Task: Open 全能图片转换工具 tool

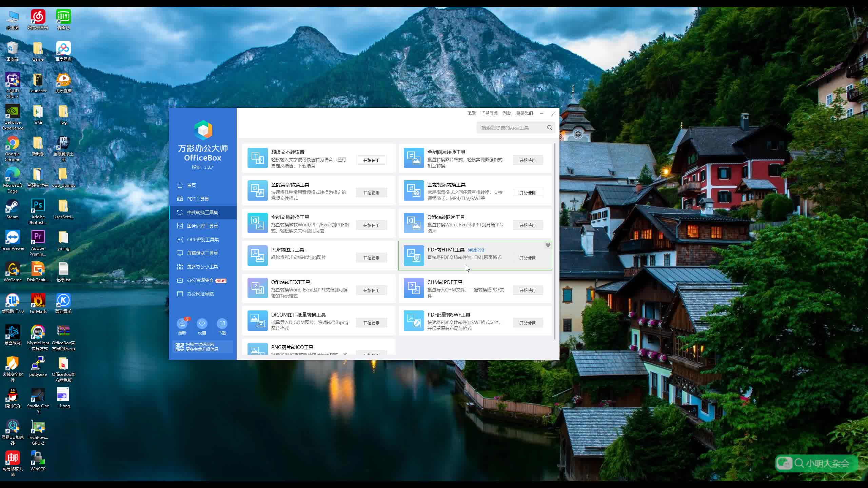Action: coord(527,160)
